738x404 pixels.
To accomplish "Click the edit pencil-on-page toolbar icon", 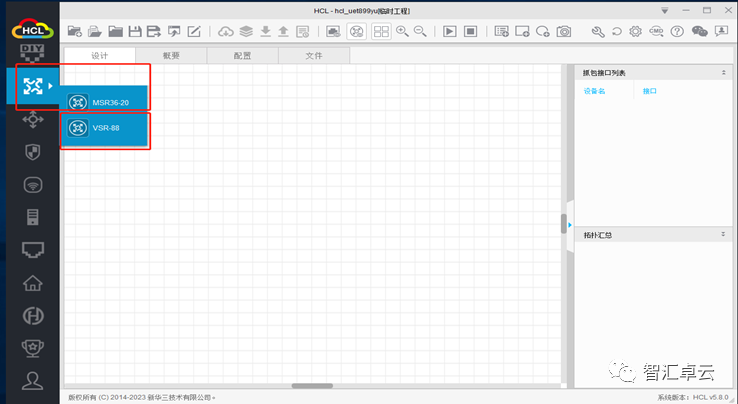I will click(194, 32).
